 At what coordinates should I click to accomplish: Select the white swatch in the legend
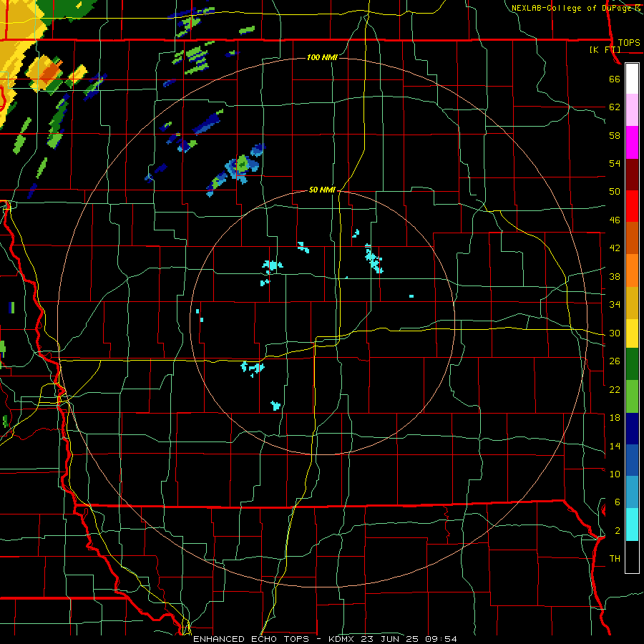(x=632, y=79)
